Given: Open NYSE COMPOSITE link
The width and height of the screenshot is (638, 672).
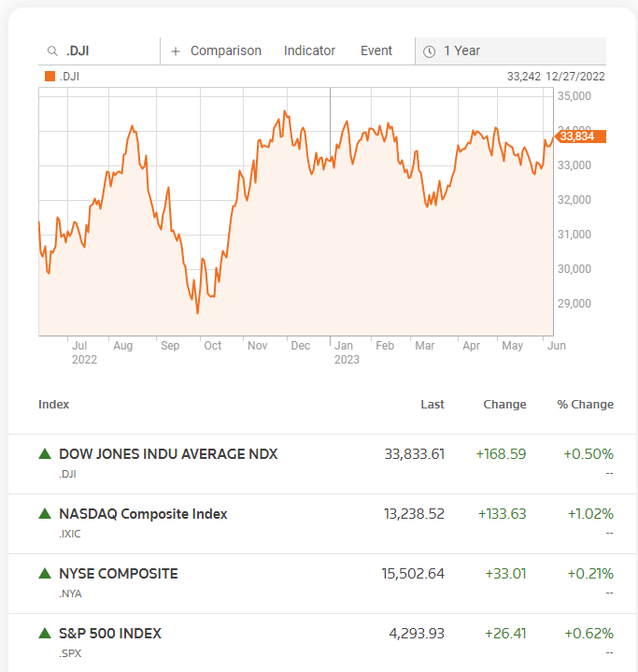Looking at the screenshot, I should pyautogui.click(x=119, y=574).
